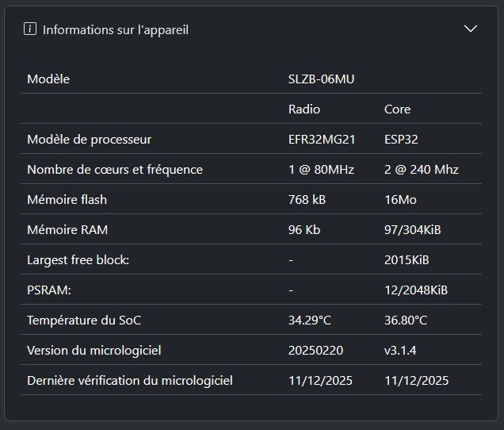
Task: Select the radio firmware version 20250220
Action: (x=315, y=351)
